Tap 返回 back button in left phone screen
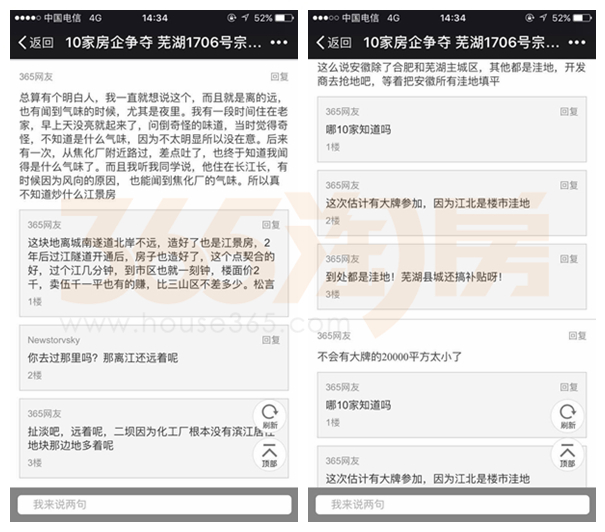The width and height of the screenshot is (605, 532). tap(36, 42)
